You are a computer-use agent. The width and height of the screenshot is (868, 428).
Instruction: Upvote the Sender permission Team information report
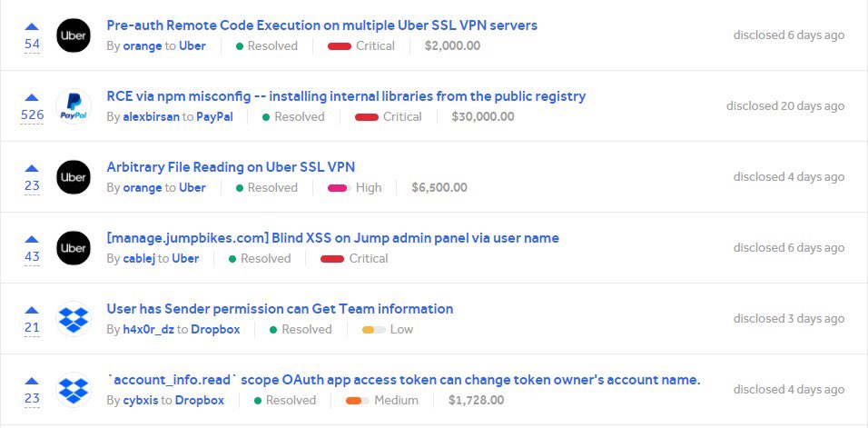32,310
